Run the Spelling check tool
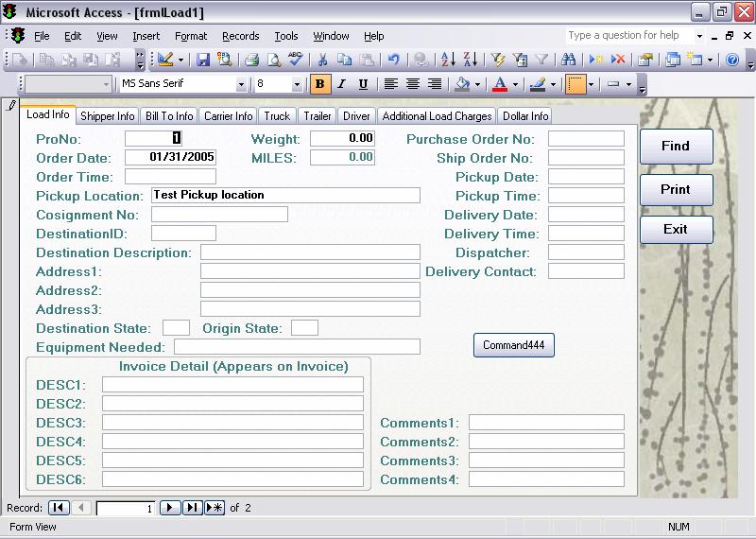This screenshot has height=539, width=756. (x=296, y=60)
